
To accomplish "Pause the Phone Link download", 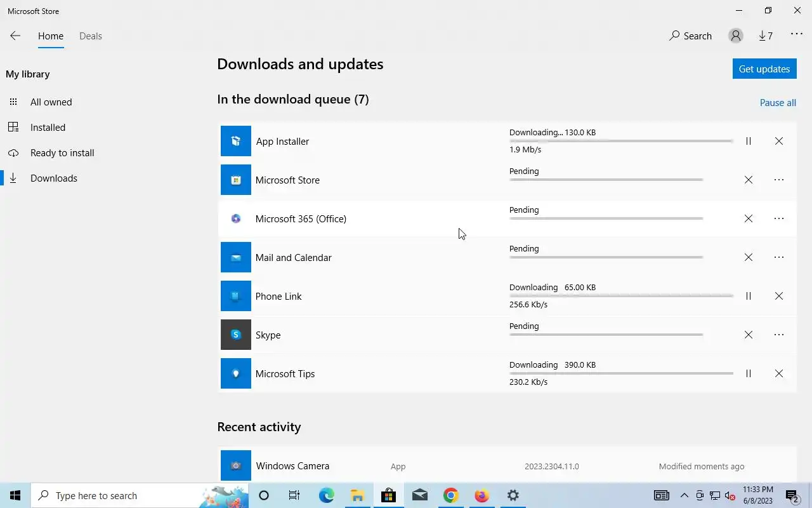I will (749, 296).
